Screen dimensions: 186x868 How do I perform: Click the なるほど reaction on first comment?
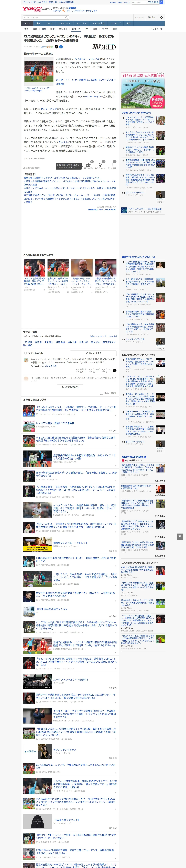94,371
